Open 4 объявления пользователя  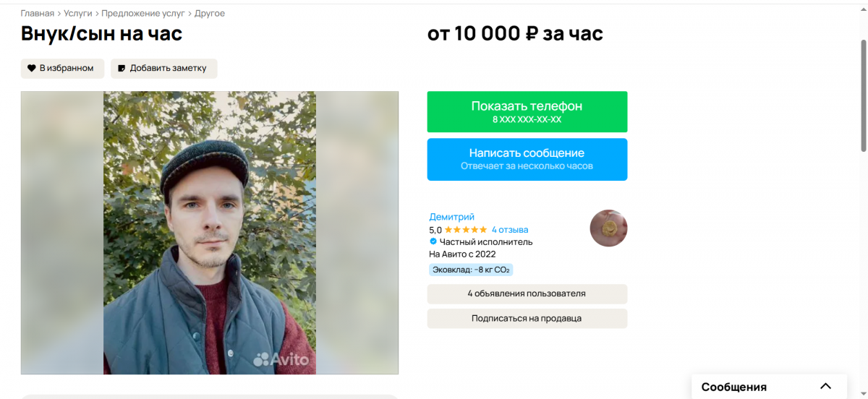point(527,293)
